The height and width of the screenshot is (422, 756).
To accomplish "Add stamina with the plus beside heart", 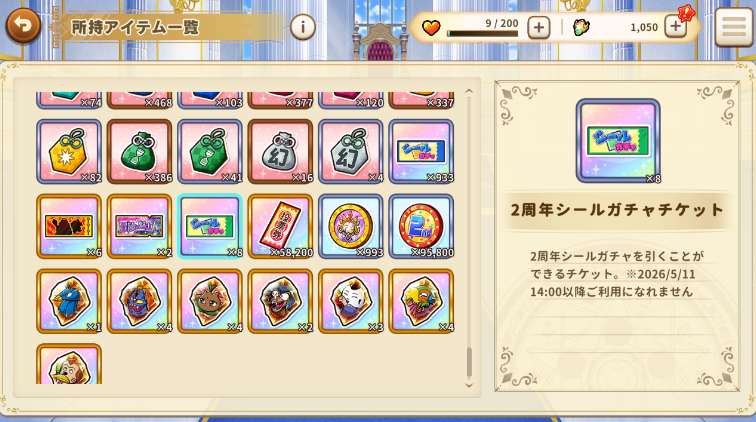I will [x=539, y=27].
